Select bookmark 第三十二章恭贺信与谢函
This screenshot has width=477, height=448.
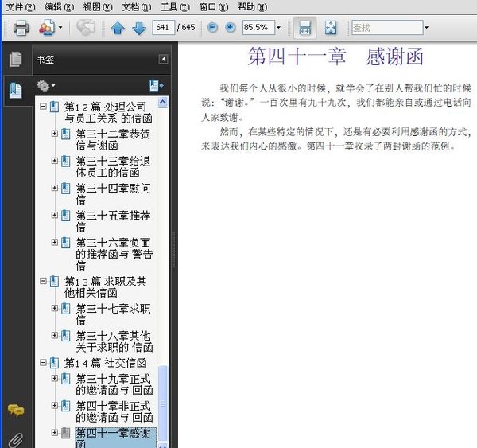click(x=113, y=139)
